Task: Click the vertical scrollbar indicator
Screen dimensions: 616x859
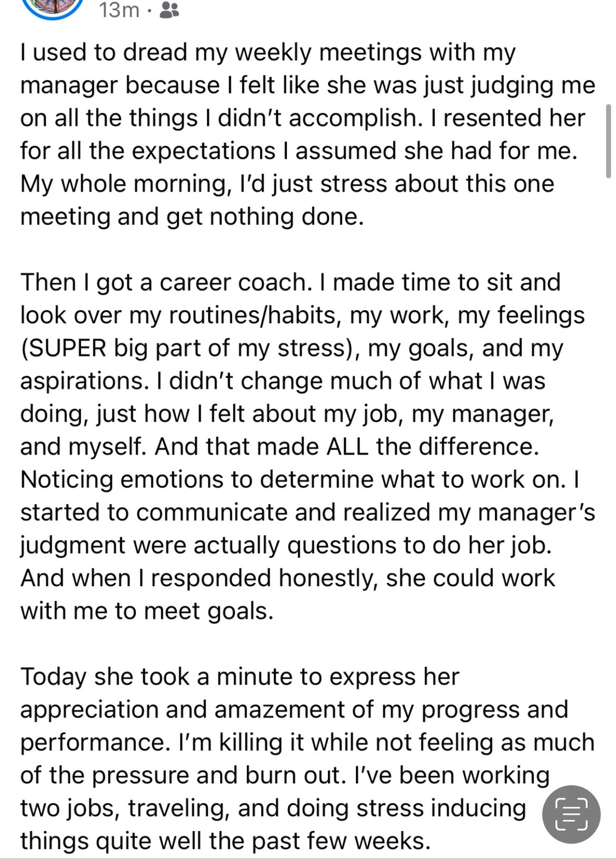Action: coord(608,141)
